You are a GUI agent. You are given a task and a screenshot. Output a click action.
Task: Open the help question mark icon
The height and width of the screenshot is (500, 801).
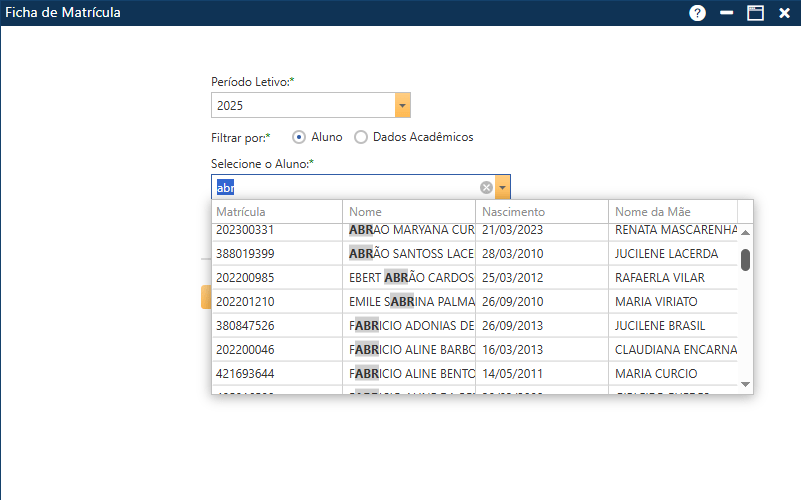[697, 13]
